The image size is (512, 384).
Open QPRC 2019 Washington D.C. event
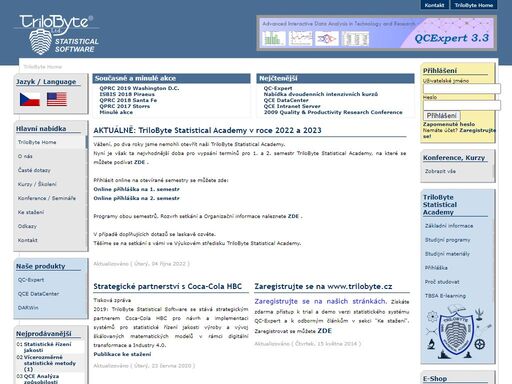(139, 88)
